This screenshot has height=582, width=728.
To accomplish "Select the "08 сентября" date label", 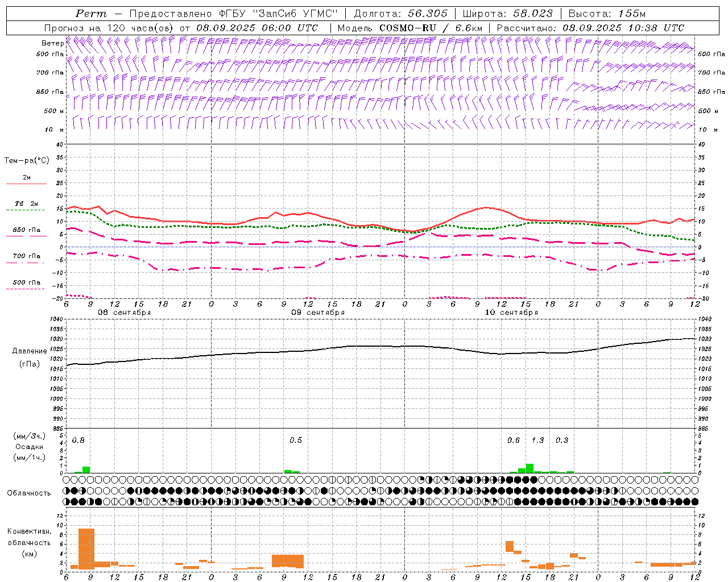I will click(x=125, y=313).
